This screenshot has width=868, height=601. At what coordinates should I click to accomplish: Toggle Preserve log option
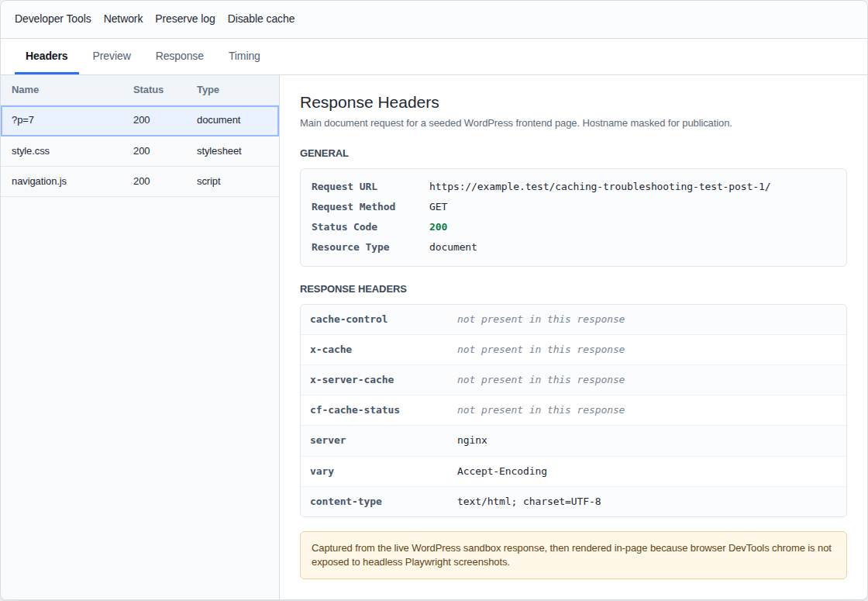click(x=185, y=19)
